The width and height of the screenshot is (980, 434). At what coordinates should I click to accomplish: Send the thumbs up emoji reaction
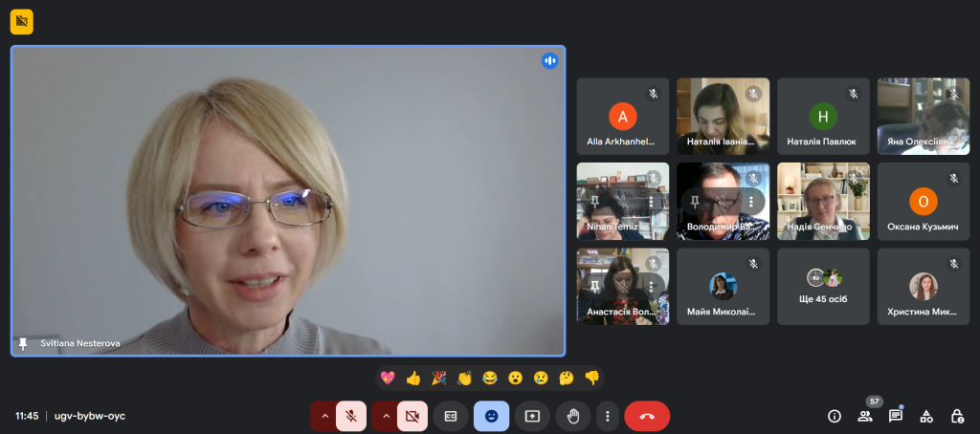(x=413, y=378)
